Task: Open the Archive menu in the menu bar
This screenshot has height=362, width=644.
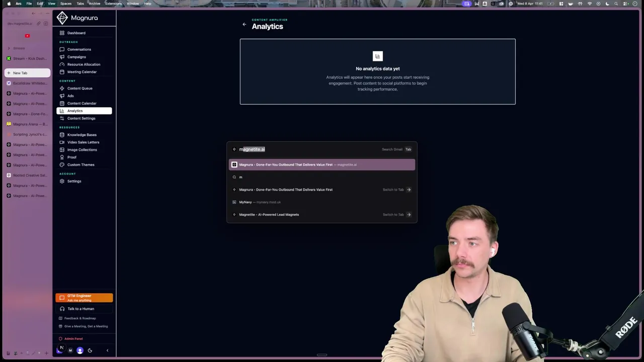Action: tap(95, 4)
